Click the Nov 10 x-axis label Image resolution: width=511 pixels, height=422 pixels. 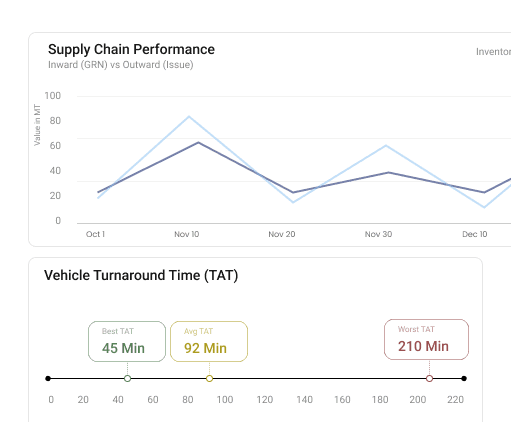[x=187, y=234]
